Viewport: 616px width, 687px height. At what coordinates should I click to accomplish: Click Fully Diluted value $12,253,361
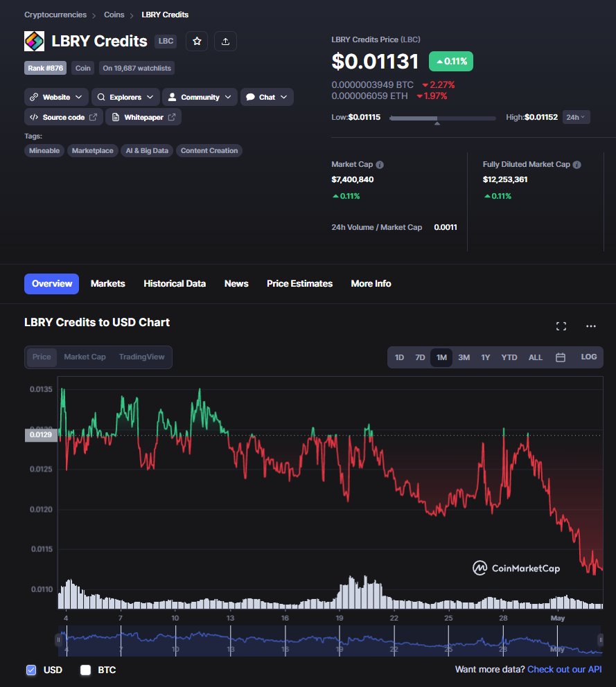(x=505, y=179)
